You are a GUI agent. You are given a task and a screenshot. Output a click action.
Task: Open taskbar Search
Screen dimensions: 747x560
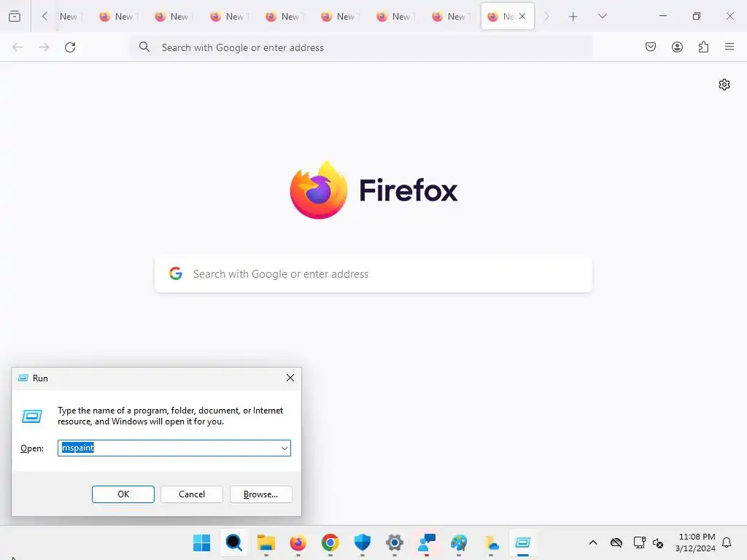pyautogui.click(x=234, y=542)
